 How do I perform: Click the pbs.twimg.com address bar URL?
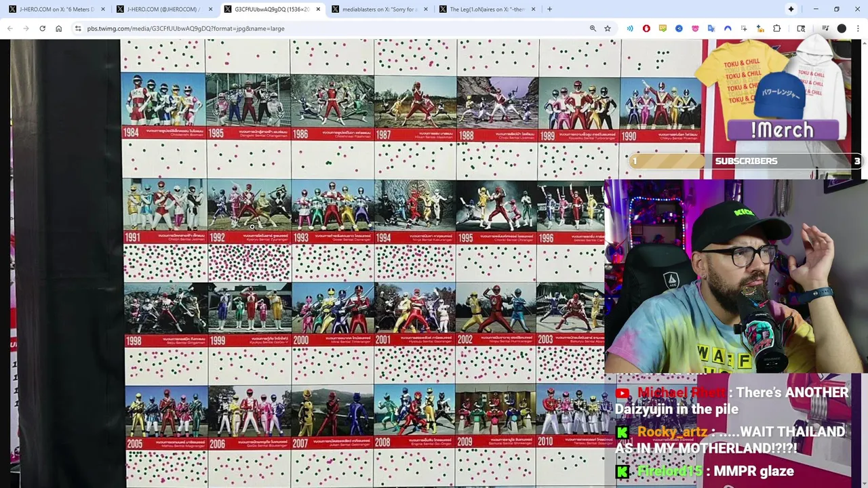click(186, 28)
